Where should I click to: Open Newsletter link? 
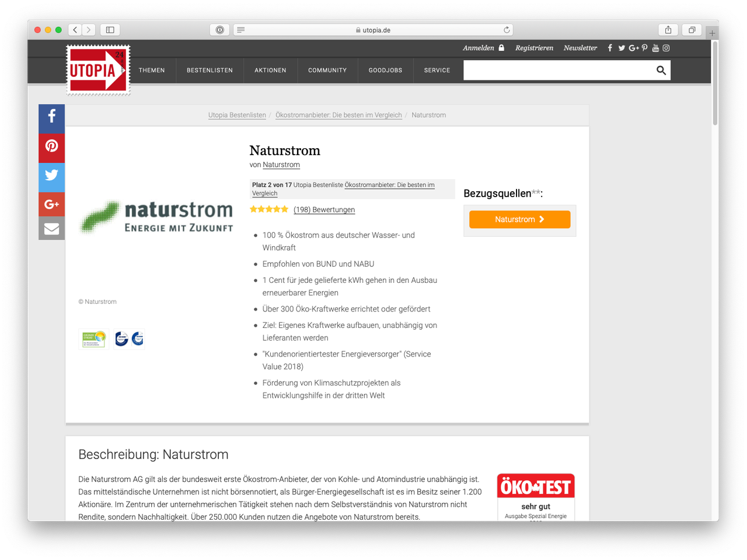580,48
